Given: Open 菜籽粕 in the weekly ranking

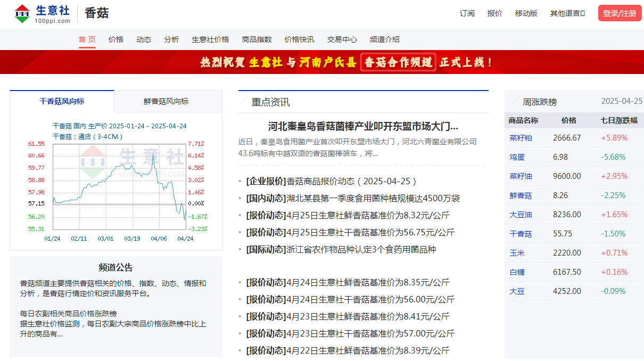Looking at the screenshot, I should [521, 137].
